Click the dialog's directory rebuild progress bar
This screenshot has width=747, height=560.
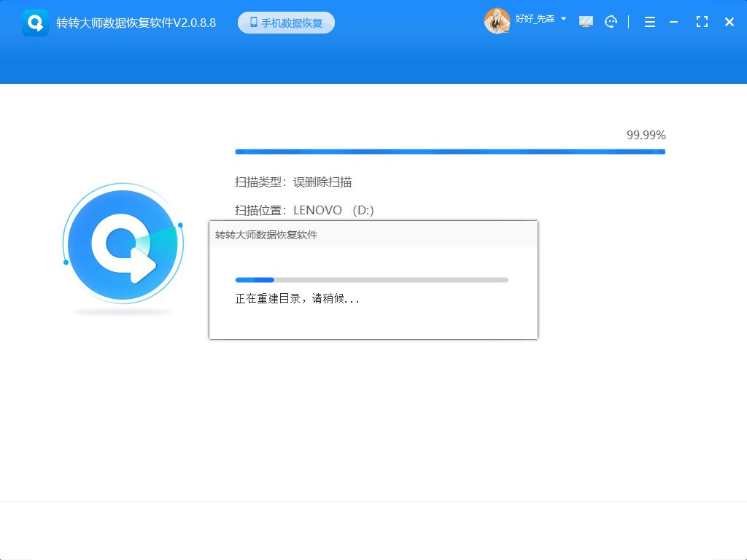[371, 279]
